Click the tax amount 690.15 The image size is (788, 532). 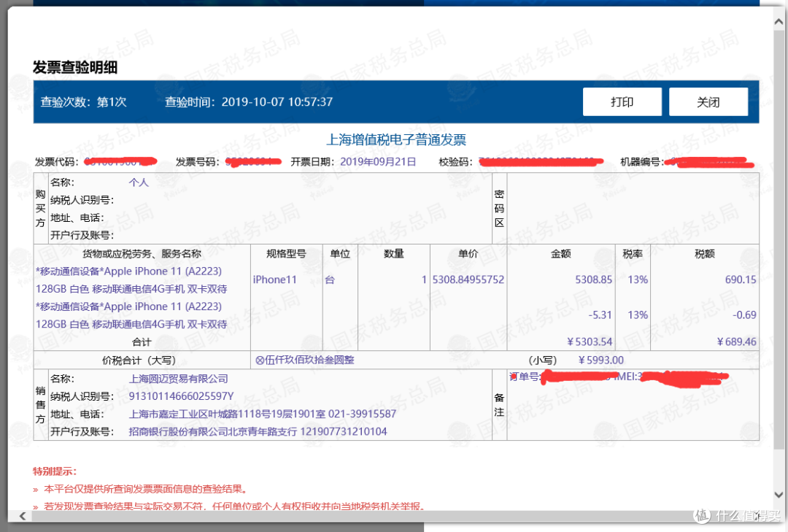point(741,280)
